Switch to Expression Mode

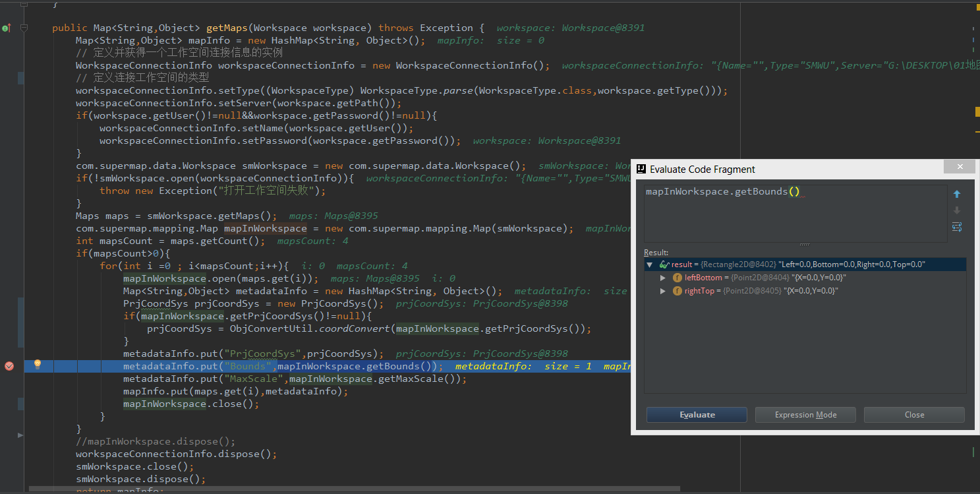pos(805,415)
